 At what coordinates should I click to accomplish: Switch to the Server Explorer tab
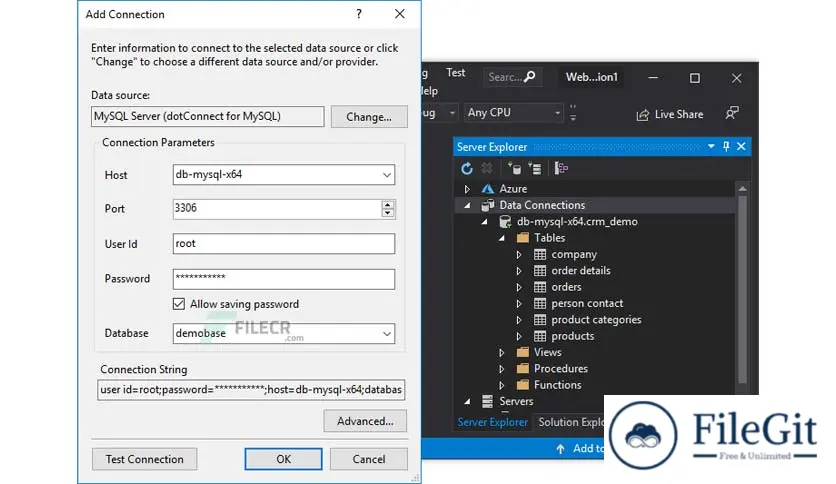492,422
